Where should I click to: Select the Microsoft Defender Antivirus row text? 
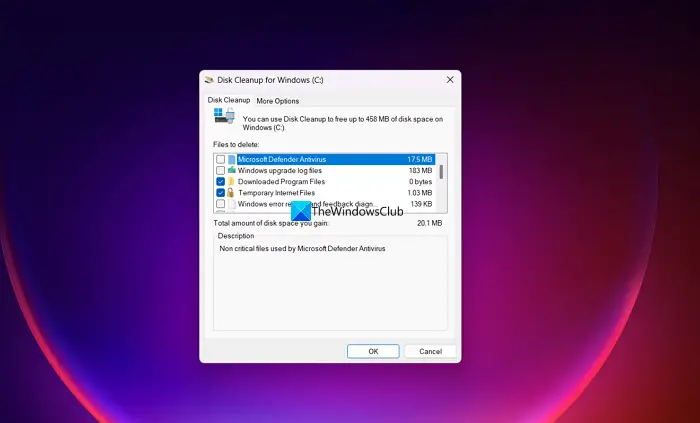282,159
